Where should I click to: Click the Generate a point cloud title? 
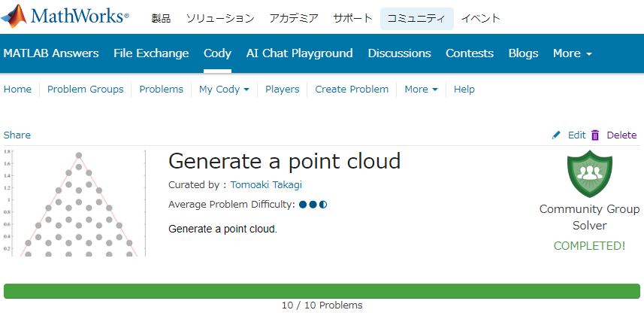(284, 161)
